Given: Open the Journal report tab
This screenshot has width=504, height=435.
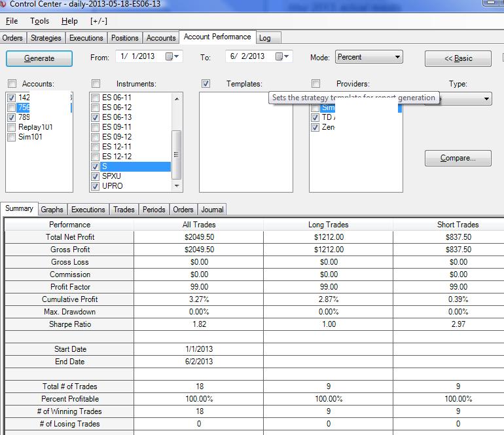Looking at the screenshot, I should 212,210.
